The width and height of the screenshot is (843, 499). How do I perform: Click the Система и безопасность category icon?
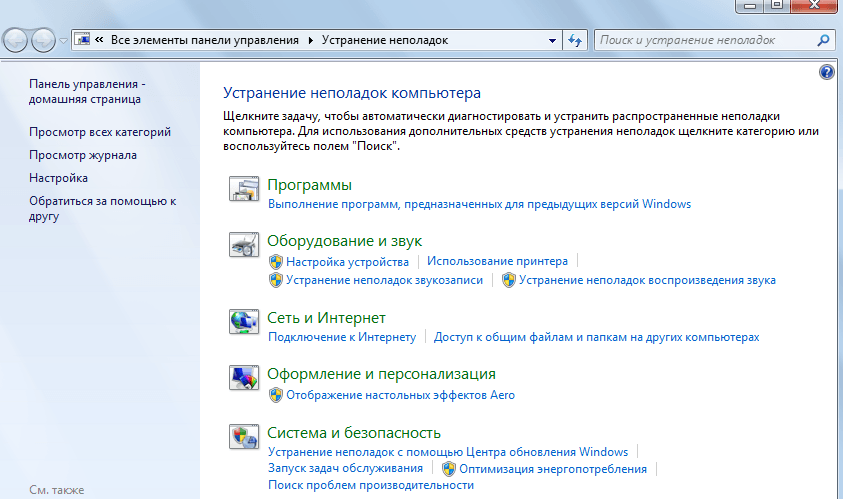click(x=244, y=437)
